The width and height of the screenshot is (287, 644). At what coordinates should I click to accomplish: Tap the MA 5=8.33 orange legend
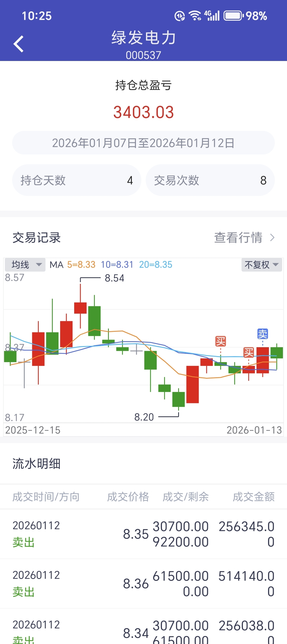coord(81,265)
